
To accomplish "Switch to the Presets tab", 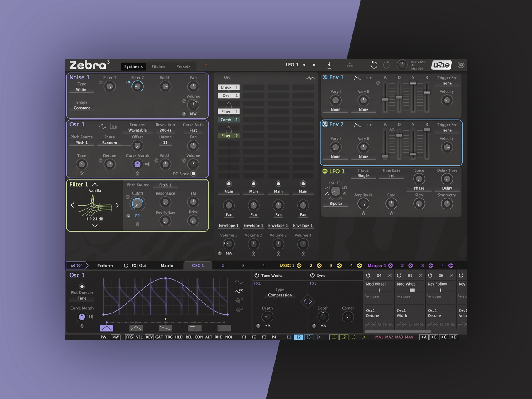I will tap(183, 66).
